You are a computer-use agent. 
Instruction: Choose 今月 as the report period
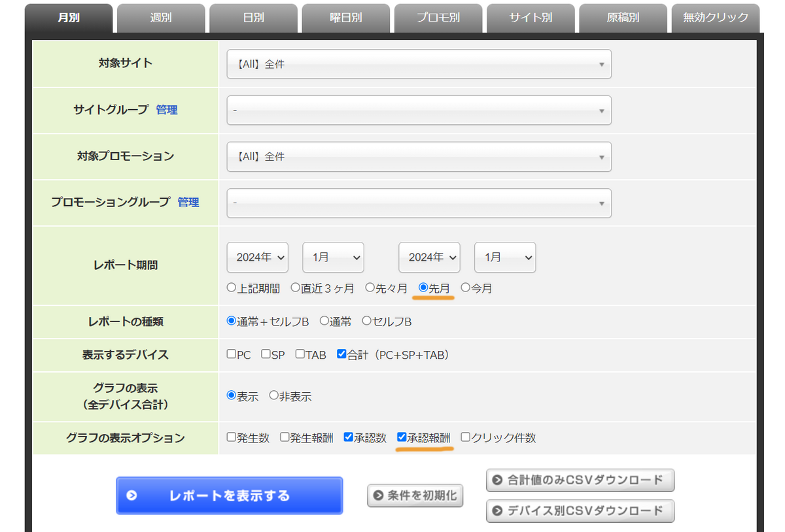pyautogui.click(x=464, y=288)
